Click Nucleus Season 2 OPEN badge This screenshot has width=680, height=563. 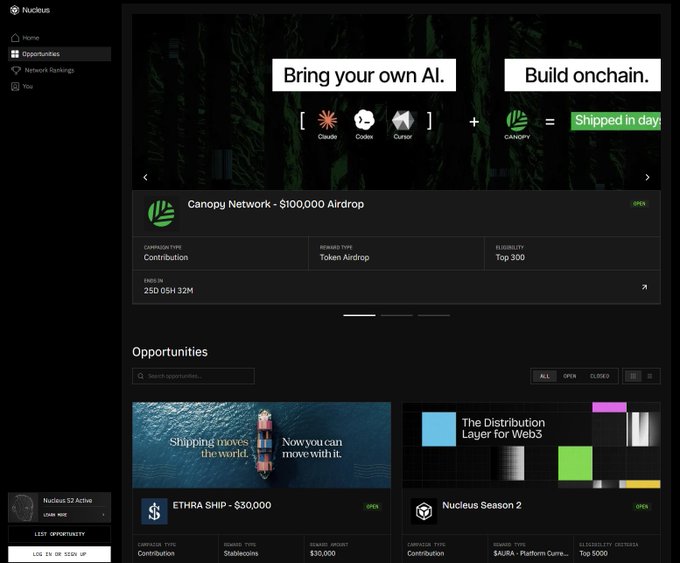coord(642,507)
